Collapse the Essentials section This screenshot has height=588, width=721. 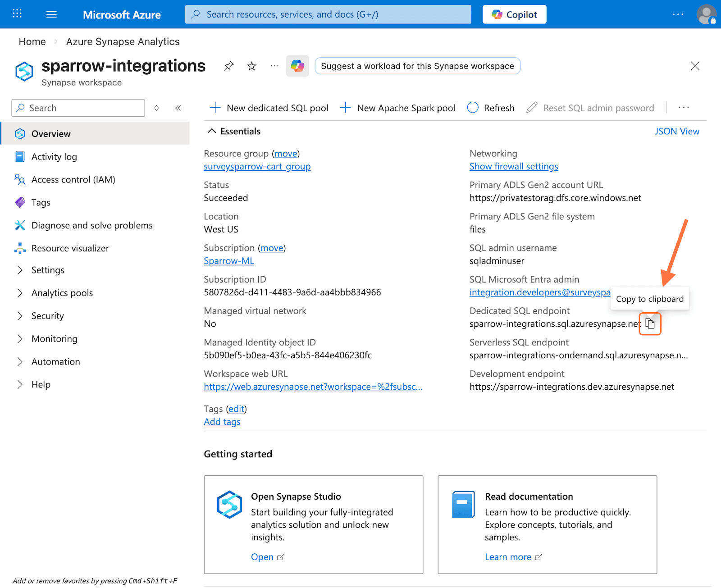pos(212,131)
